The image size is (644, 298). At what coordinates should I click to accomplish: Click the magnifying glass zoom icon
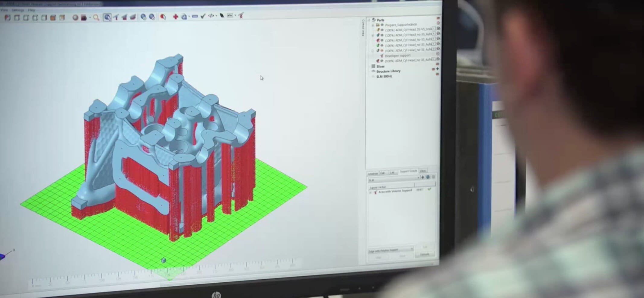pyautogui.click(x=96, y=18)
